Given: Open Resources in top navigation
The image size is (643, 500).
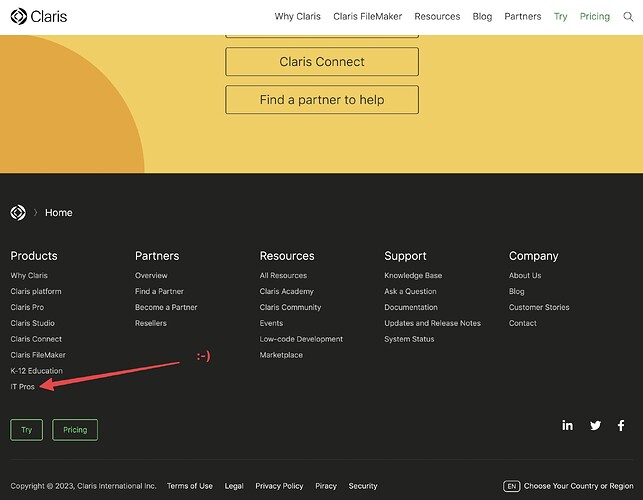Looking at the screenshot, I should point(437,16).
